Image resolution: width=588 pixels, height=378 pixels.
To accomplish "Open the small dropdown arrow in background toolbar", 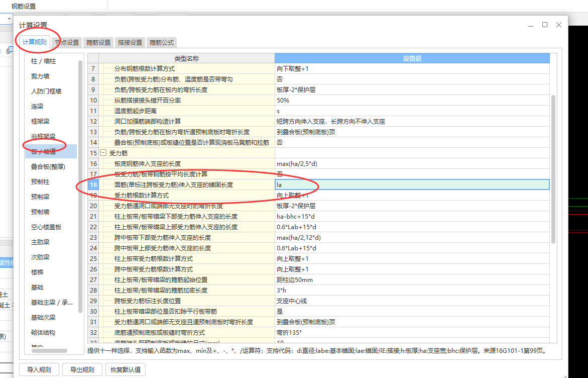I will [9, 19].
